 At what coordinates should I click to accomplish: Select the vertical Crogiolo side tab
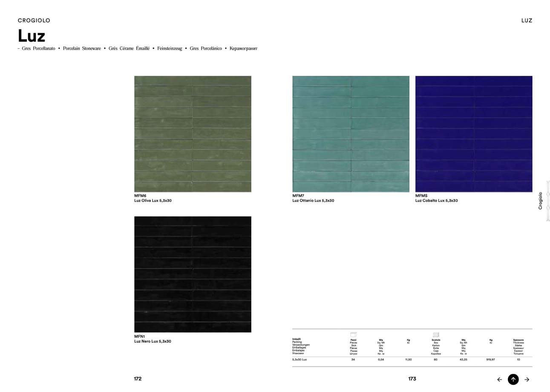(541, 201)
